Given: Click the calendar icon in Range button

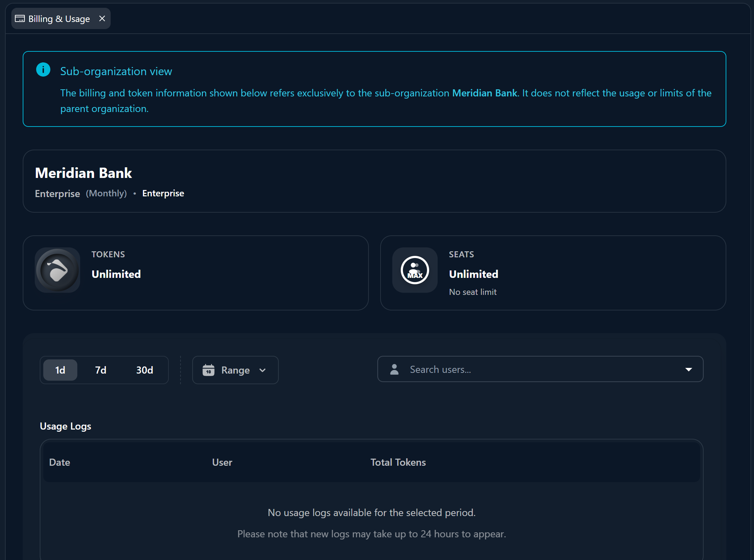Looking at the screenshot, I should coord(209,370).
